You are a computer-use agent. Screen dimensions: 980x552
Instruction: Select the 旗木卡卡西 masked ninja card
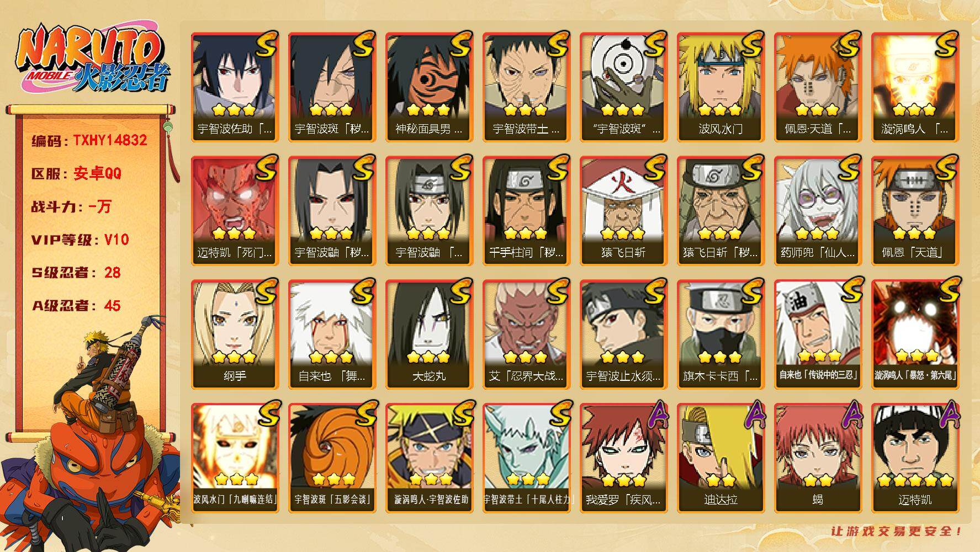point(721,335)
